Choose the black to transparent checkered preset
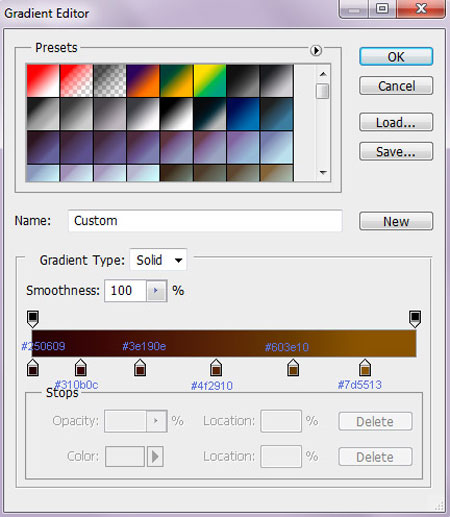Viewport: 450px width, 517px height. tap(110, 81)
